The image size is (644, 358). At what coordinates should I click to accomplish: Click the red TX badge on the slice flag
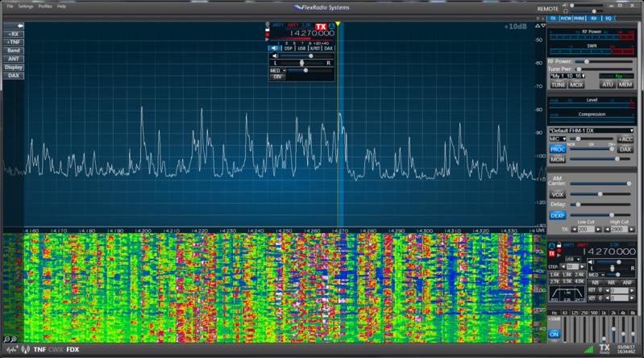click(x=321, y=27)
